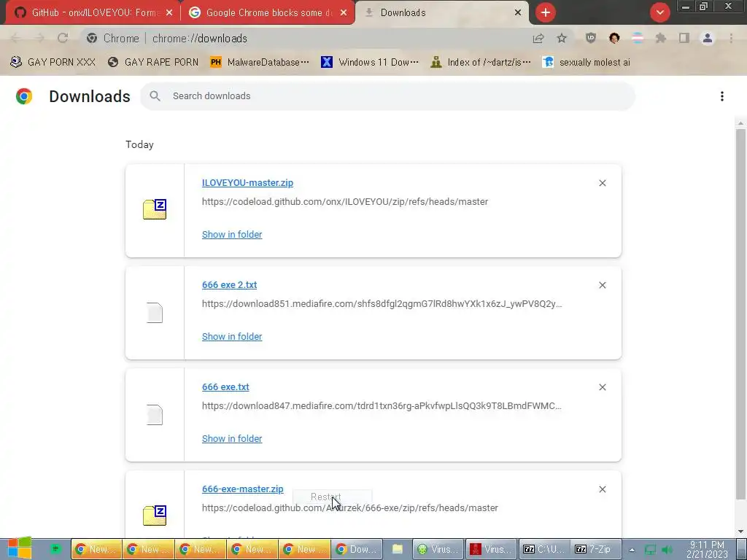747x560 pixels.
Task: Click the Chrome site info chip in address bar
Action: coord(113,39)
